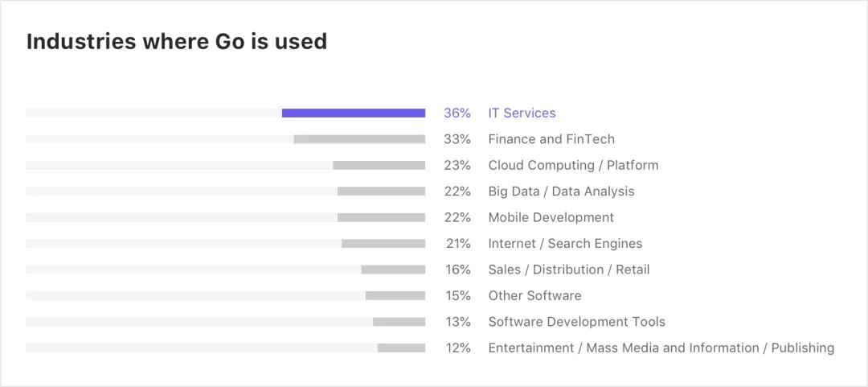Select the Sales / Distribution / Retail label
This screenshot has width=868, height=387.
point(568,270)
